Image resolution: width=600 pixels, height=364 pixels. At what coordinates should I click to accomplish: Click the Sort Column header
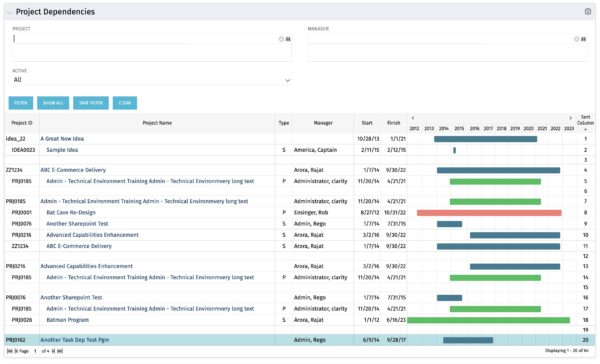(x=585, y=120)
